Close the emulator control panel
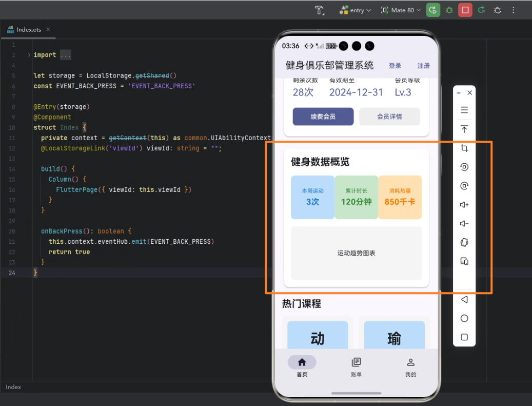The width and height of the screenshot is (532, 406). (x=469, y=93)
